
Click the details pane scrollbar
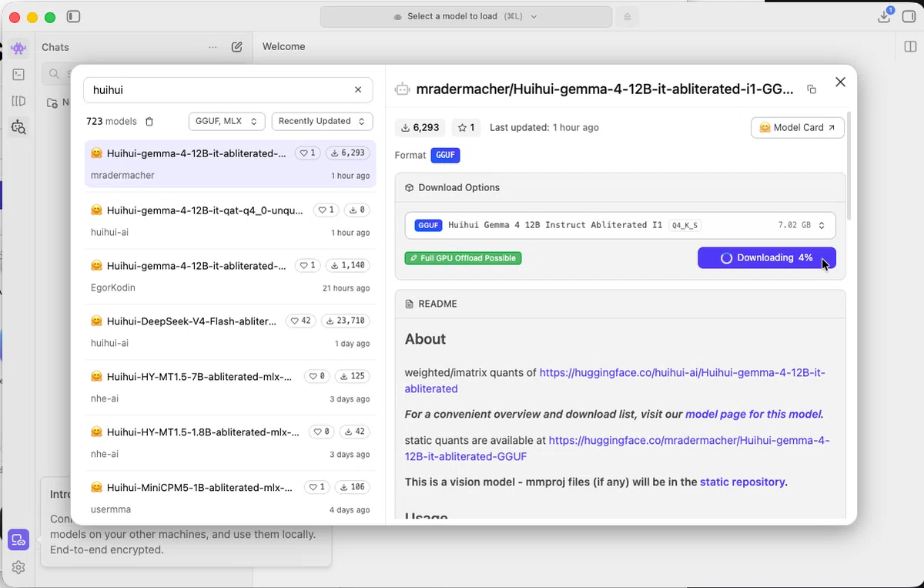click(x=850, y=166)
